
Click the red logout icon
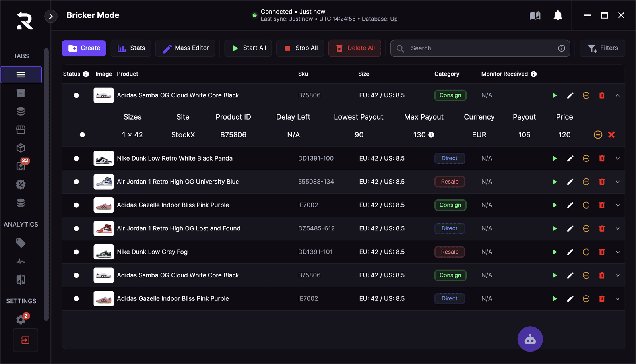tap(25, 340)
